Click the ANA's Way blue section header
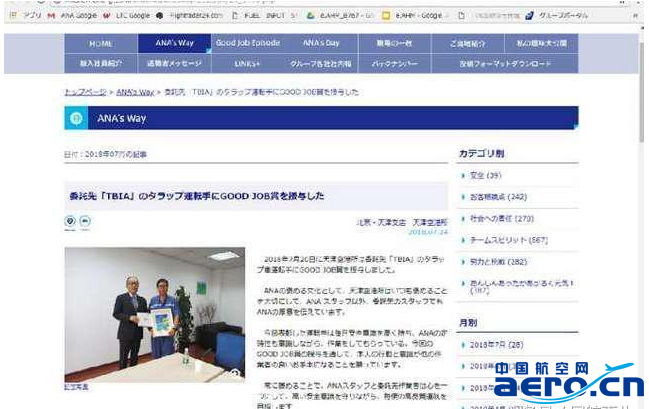 (x=321, y=118)
